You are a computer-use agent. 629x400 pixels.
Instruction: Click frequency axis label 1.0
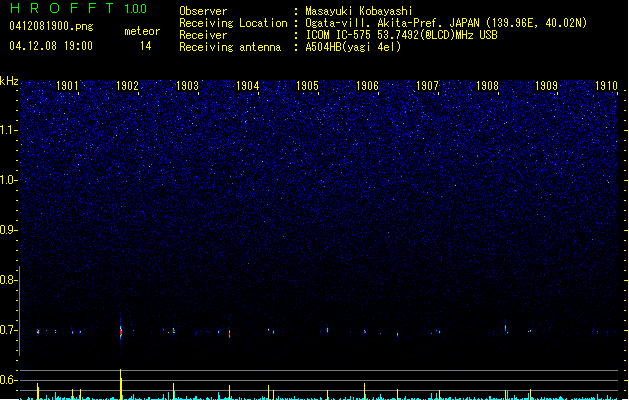pos(8,180)
